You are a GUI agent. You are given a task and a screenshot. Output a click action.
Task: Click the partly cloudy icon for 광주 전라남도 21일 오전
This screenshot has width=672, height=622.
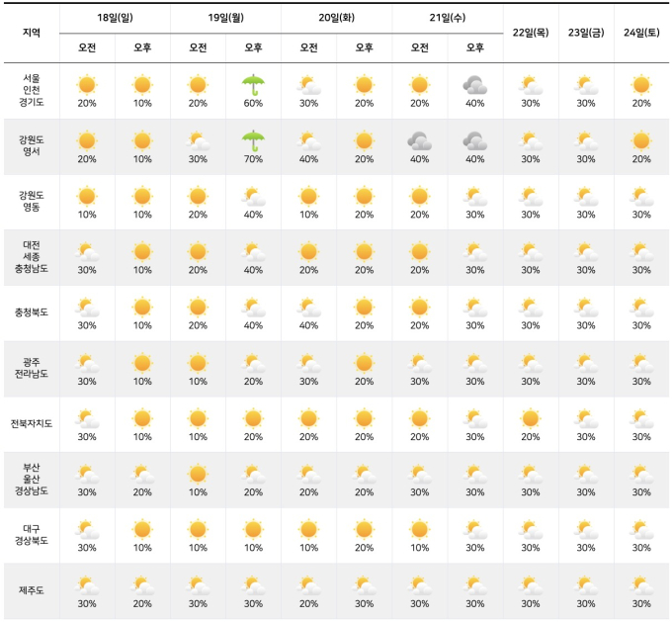[x=420, y=363]
